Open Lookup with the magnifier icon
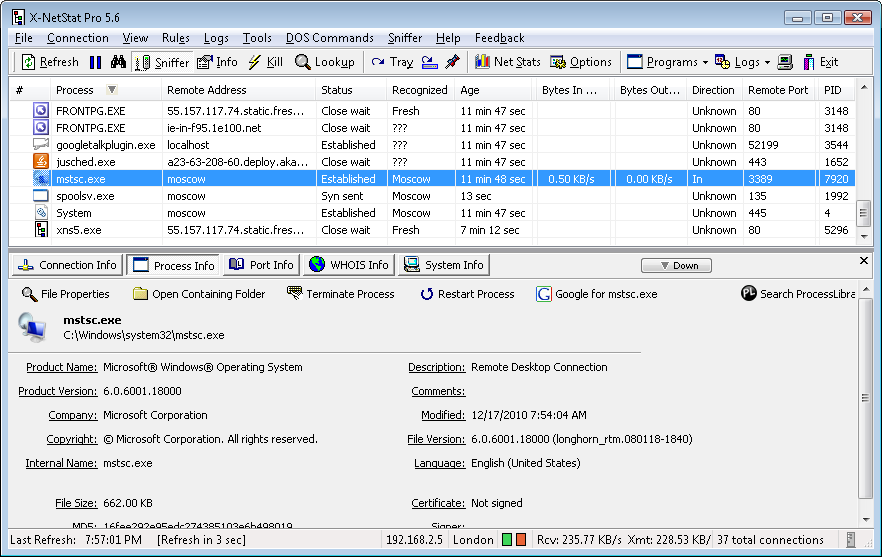This screenshot has width=882, height=557. (x=325, y=62)
